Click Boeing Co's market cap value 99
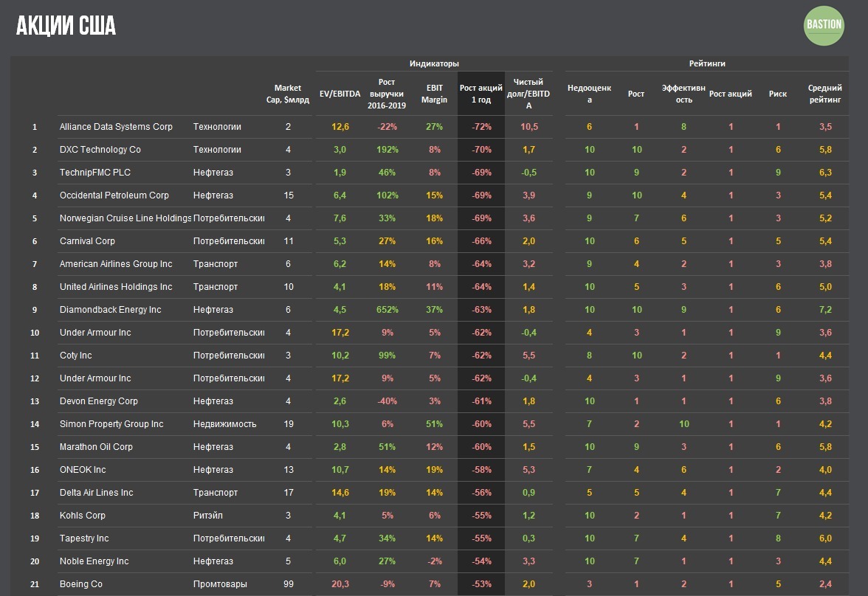Image resolution: width=868 pixels, height=596 pixels. 288,583
